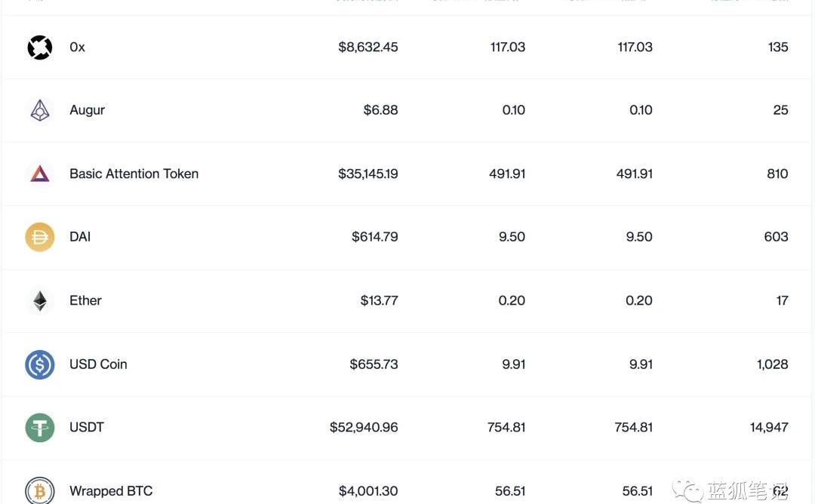Click the DAI coin icon

[x=40, y=238]
